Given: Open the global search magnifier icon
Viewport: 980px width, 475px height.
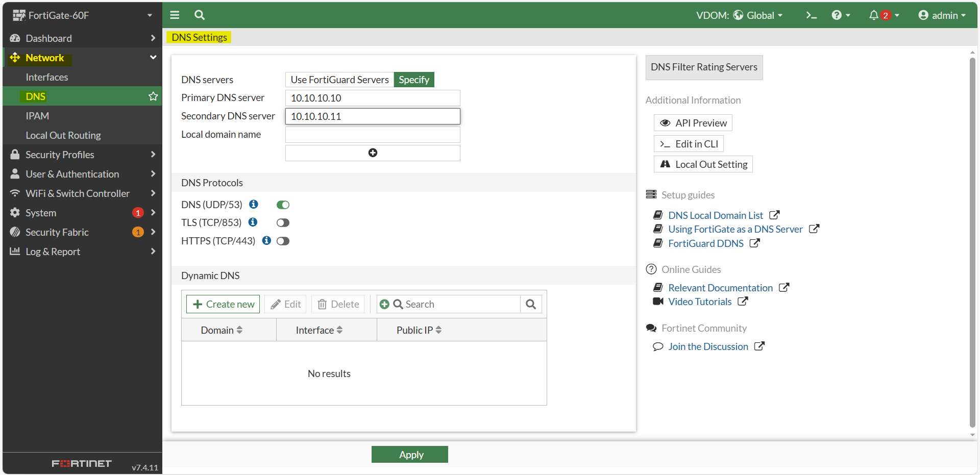Looking at the screenshot, I should pos(200,15).
